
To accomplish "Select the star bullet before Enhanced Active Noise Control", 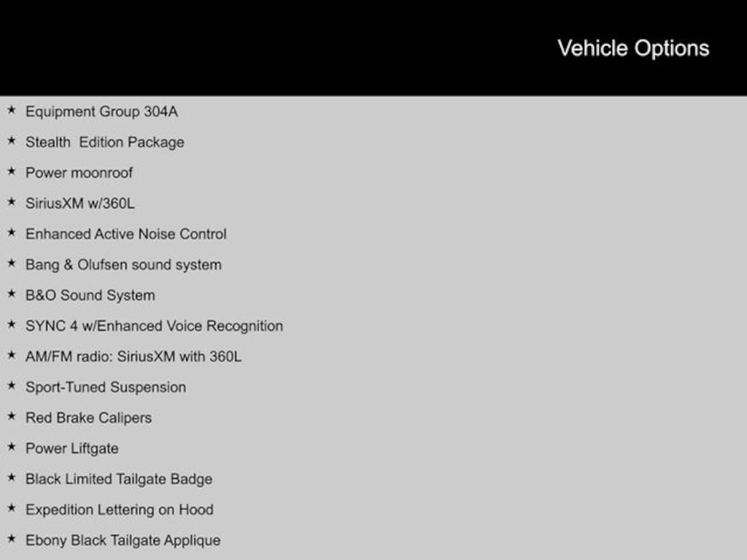I will point(11,233).
